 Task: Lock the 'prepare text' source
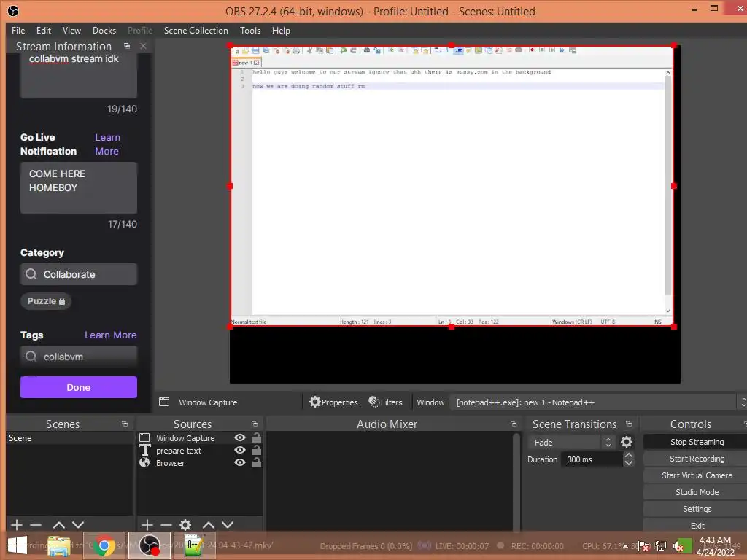click(x=256, y=450)
